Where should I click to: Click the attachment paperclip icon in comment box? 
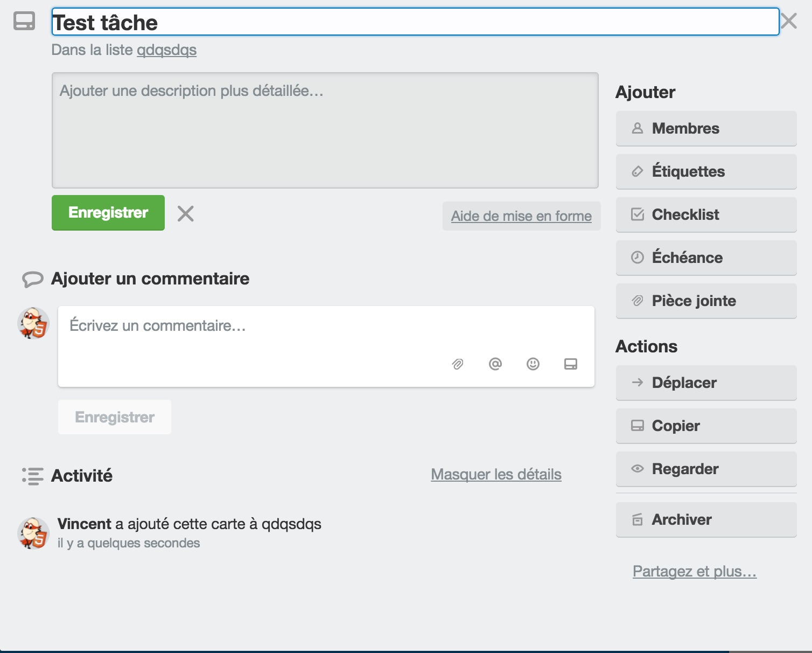pyautogui.click(x=458, y=364)
